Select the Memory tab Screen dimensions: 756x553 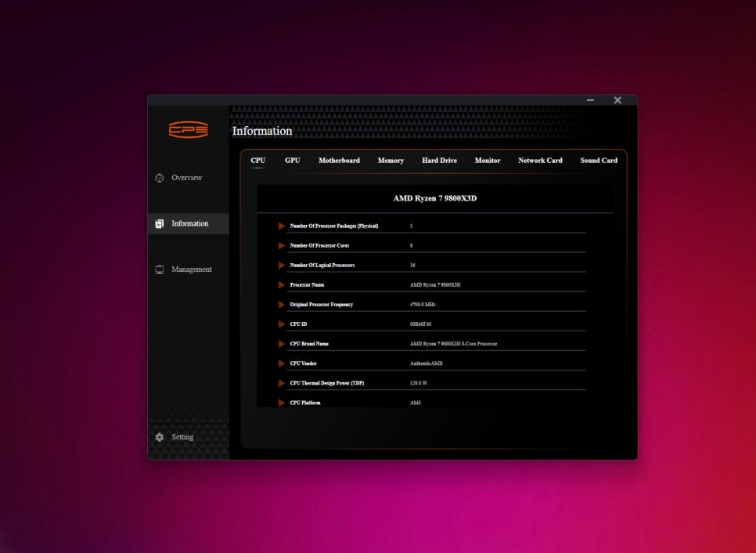tap(391, 161)
